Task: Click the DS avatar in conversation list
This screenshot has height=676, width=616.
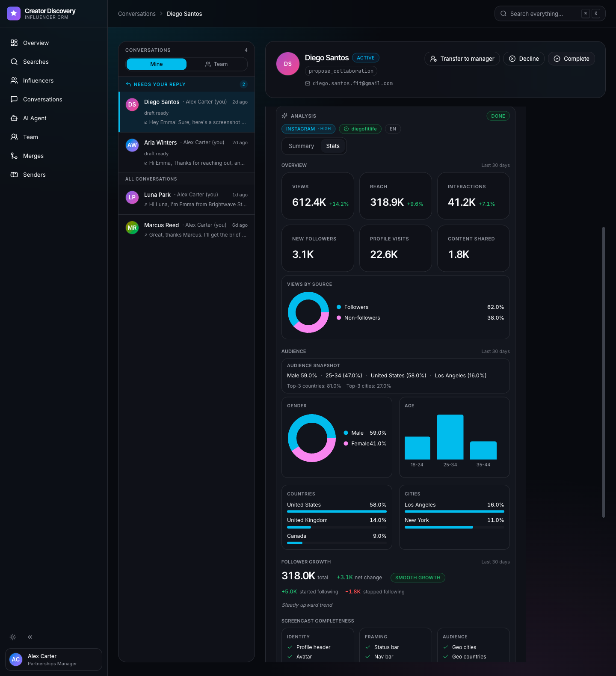Action: tap(132, 104)
